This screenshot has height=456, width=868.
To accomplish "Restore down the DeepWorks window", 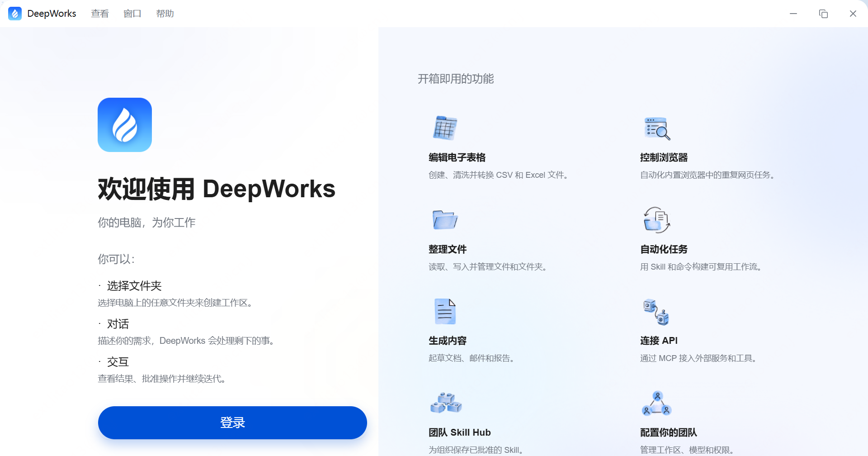I will 823,14.
